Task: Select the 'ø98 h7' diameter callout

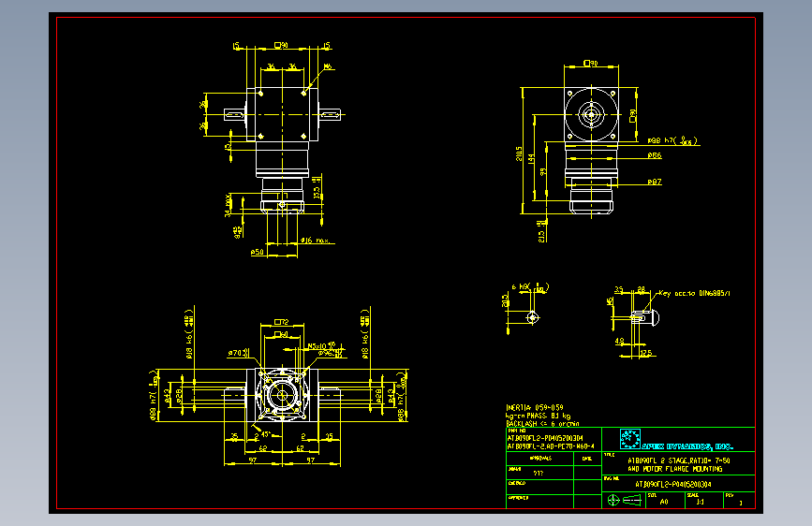Action: click(672, 140)
